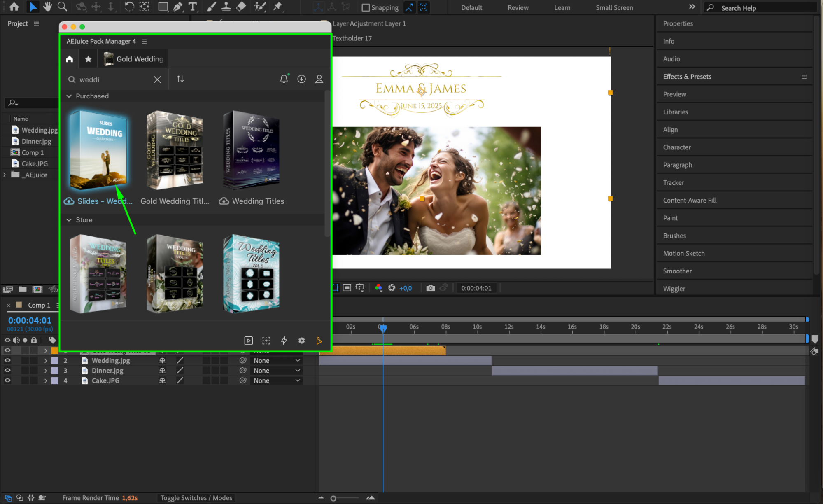This screenshot has width=823, height=504.
Task: Open parent dropdown for Dinner.jpg layer
Action: point(277,371)
